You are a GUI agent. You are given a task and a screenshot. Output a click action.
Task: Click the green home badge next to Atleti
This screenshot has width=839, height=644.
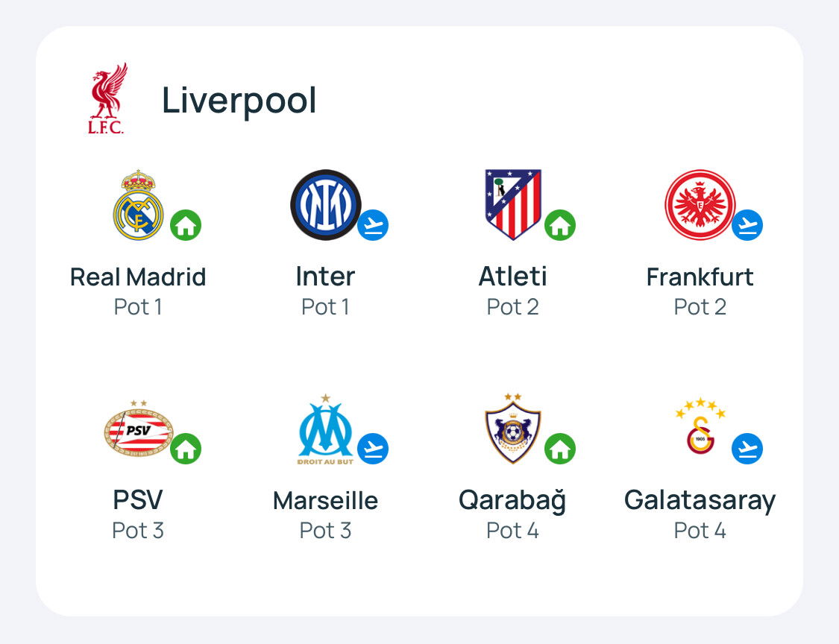click(x=560, y=225)
